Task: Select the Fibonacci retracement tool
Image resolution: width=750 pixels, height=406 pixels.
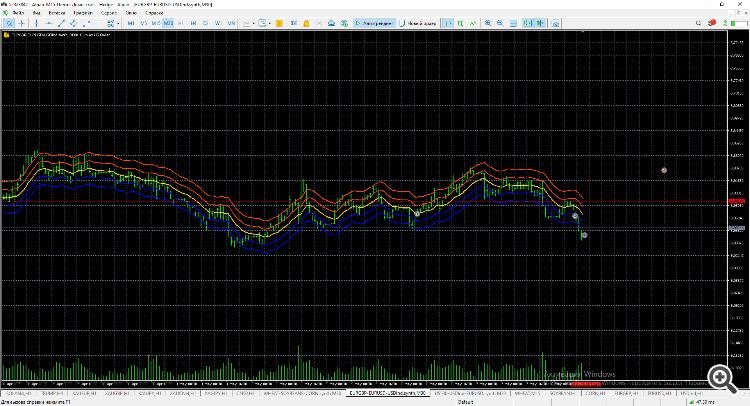Action: 86,23
